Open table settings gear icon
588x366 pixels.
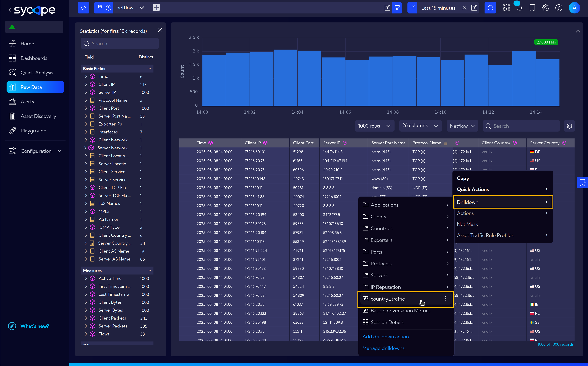[x=569, y=126]
